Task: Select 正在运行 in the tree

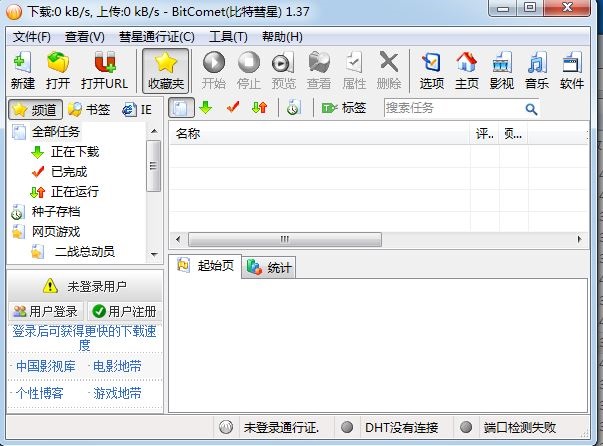Action: [75, 191]
